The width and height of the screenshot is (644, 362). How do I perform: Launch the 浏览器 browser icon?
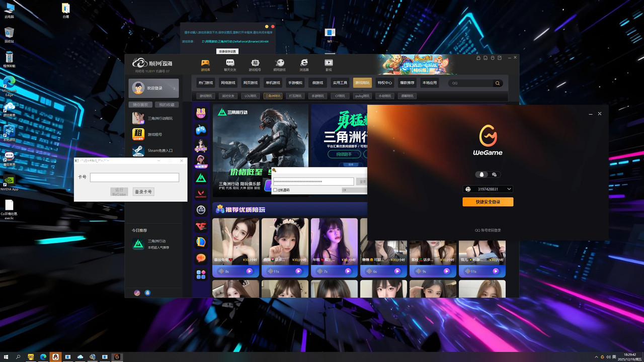coord(304,64)
